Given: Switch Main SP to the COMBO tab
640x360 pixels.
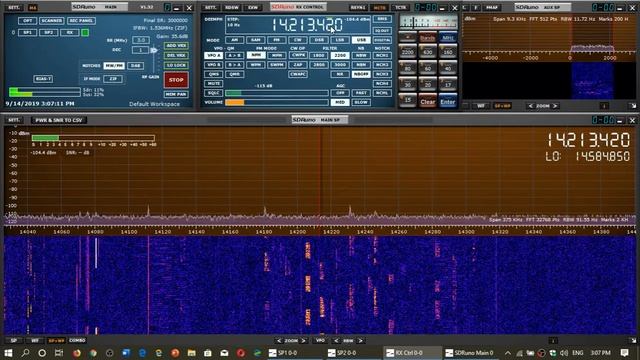Looking at the screenshot, I should point(77,340).
